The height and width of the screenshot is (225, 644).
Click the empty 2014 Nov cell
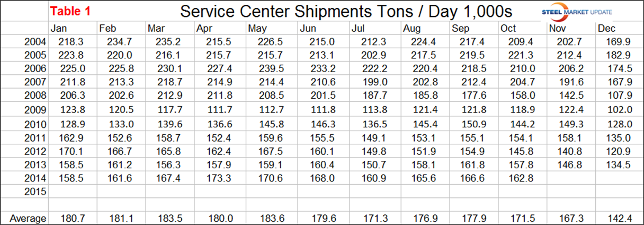pyautogui.click(x=570, y=179)
